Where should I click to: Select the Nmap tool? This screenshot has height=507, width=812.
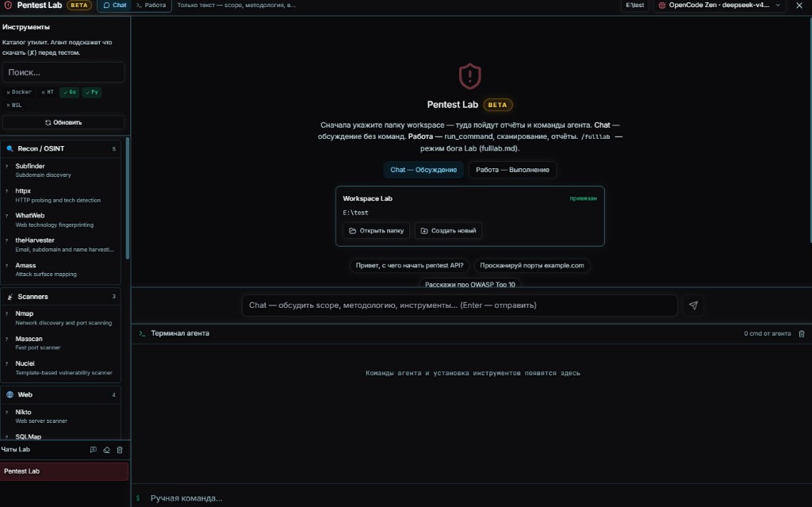[x=61, y=318]
